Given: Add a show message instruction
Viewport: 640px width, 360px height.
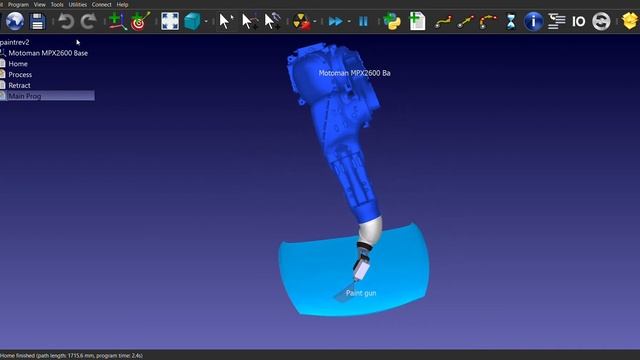Looking at the screenshot, I should pyautogui.click(x=533, y=21).
